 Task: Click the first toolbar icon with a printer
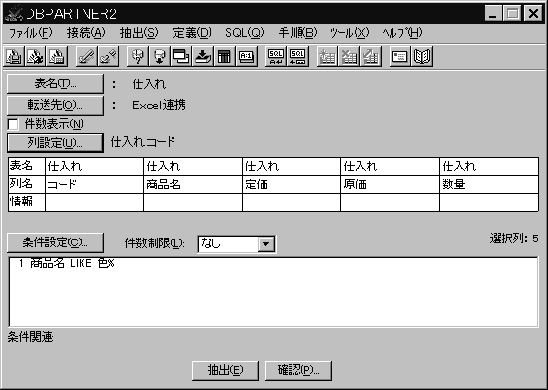(x=14, y=56)
